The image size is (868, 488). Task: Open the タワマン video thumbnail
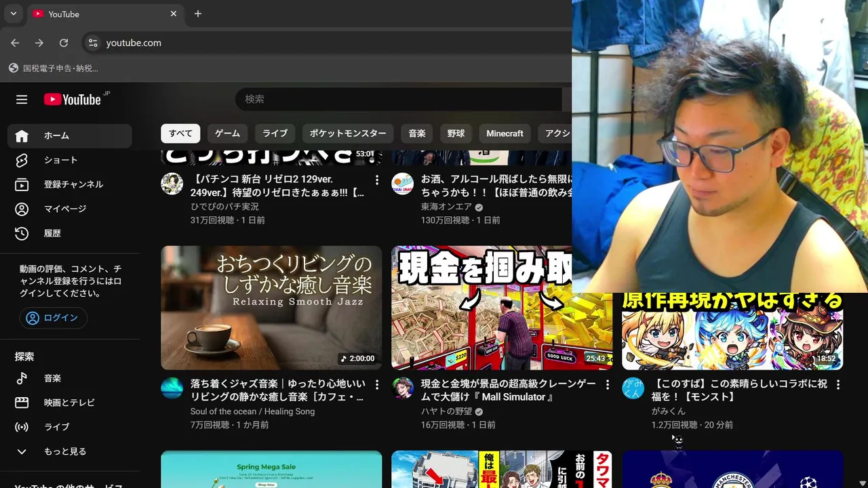[502, 469]
